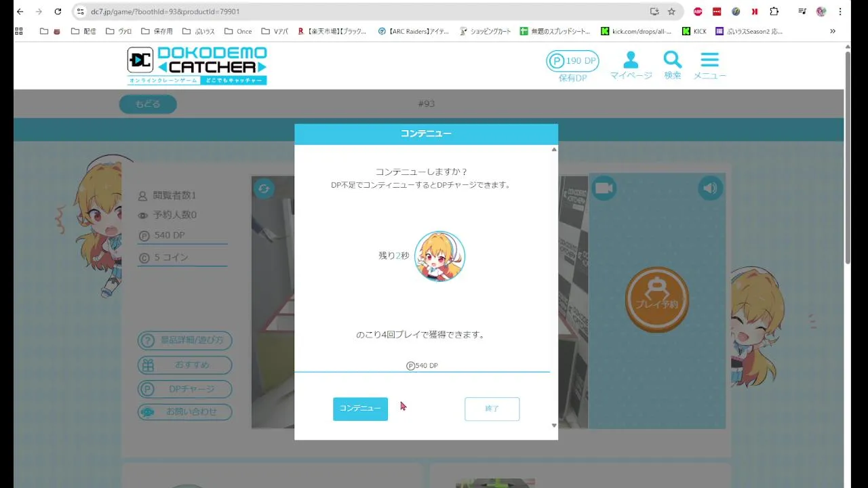
Task: Toggle the sound speaker icon
Action: tap(710, 188)
